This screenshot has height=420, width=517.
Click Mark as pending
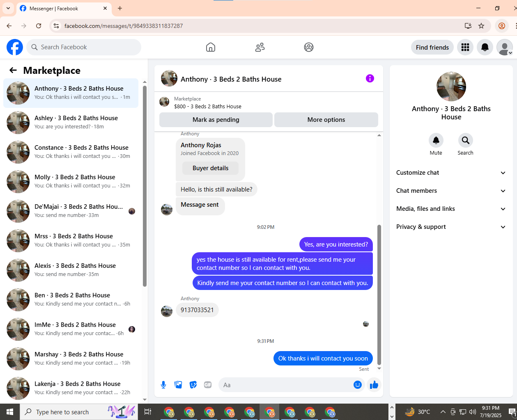pyautogui.click(x=216, y=120)
